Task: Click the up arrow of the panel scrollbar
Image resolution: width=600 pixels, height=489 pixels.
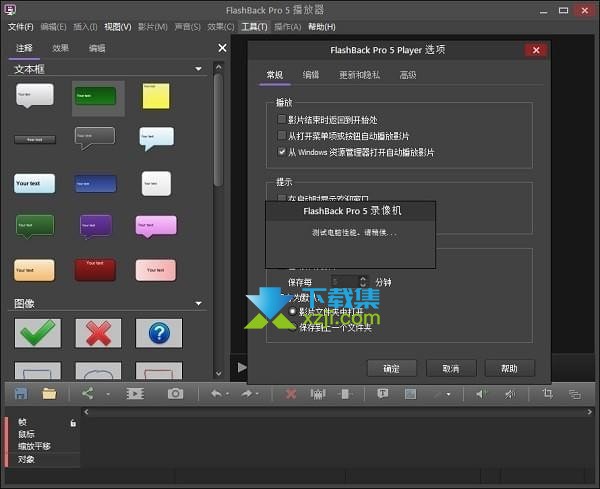Action: (x=218, y=67)
